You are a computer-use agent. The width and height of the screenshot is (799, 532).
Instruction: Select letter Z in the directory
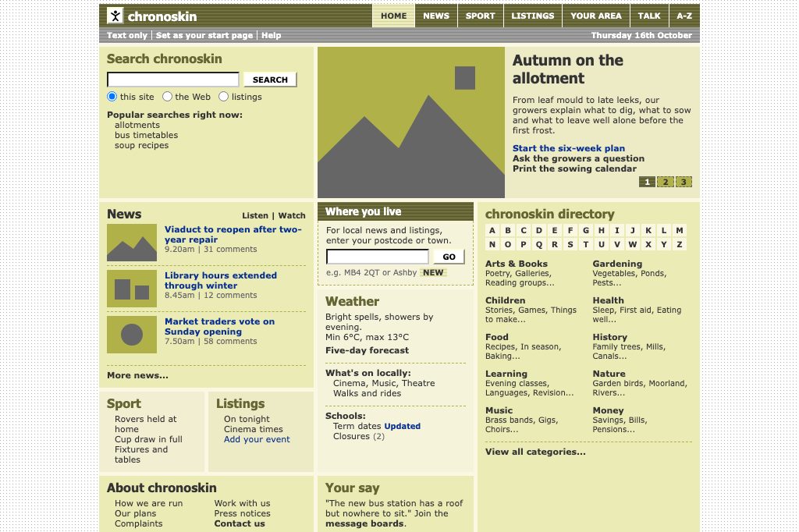coord(680,245)
